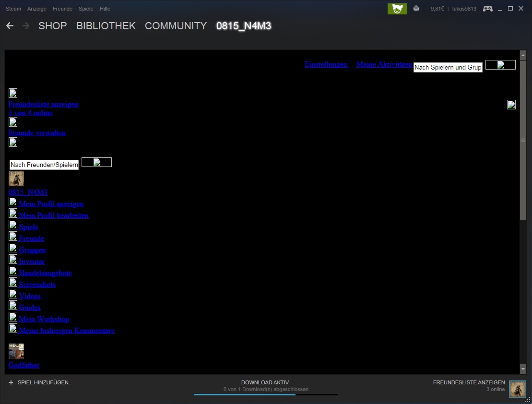Click broken image icon beside Meine bisherigen Kommentare
Screen dimensions: 532x404
coord(13,329)
